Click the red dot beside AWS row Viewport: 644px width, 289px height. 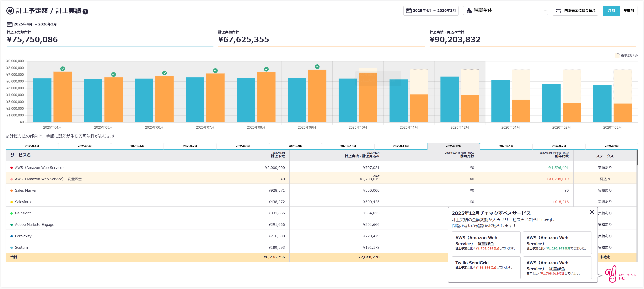(x=12, y=168)
